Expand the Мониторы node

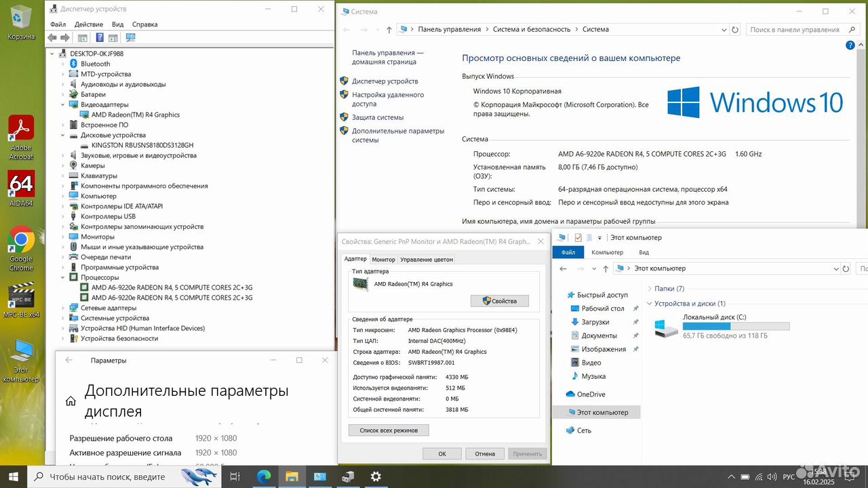point(62,237)
